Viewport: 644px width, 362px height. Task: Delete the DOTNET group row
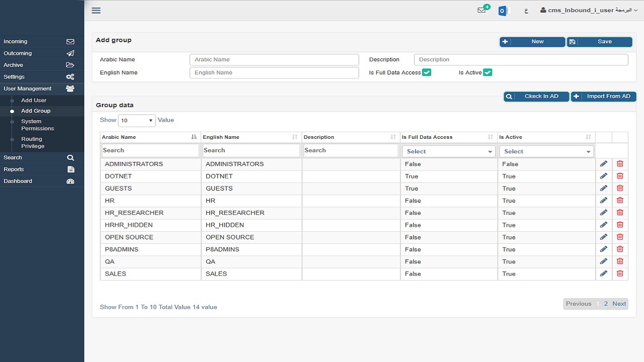[x=620, y=176]
